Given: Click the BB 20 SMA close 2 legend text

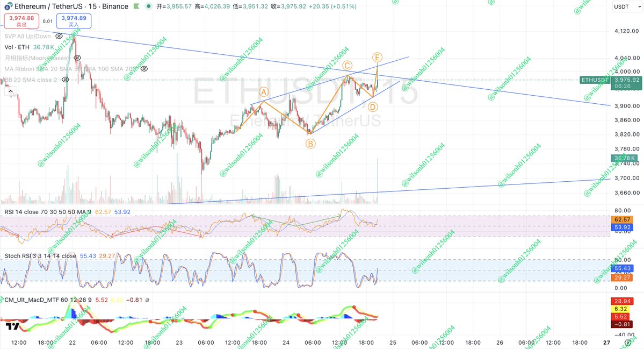Looking at the screenshot, I should (x=31, y=80).
